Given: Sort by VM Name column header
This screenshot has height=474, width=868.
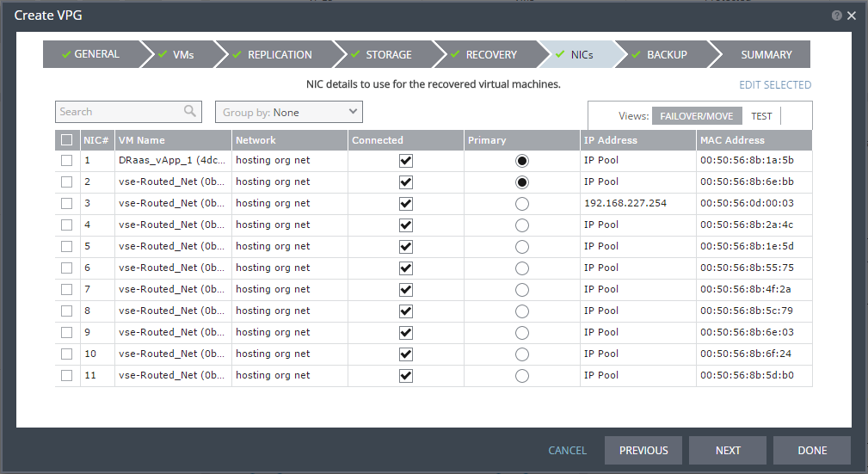Looking at the screenshot, I should point(173,140).
